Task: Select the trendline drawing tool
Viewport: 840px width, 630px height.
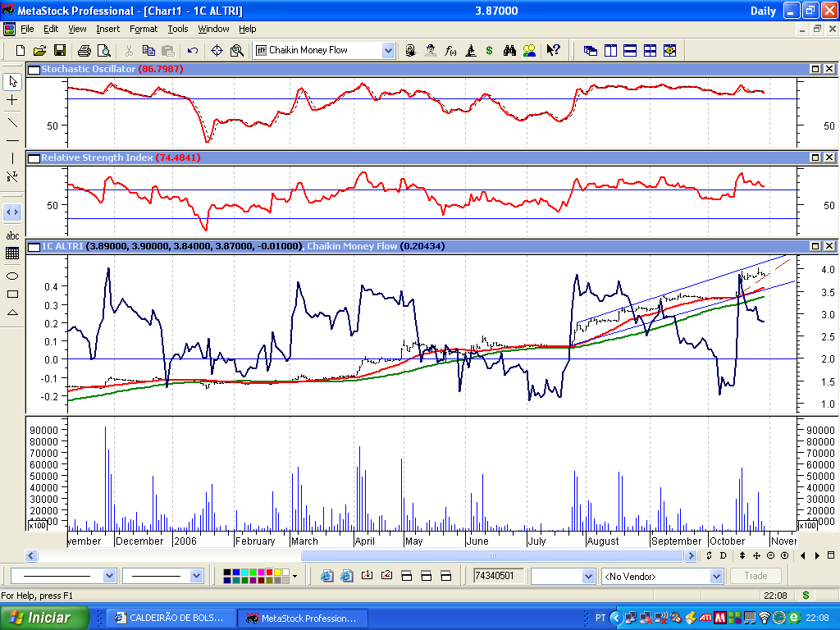Action: pyautogui.click(x=12, y=122)
